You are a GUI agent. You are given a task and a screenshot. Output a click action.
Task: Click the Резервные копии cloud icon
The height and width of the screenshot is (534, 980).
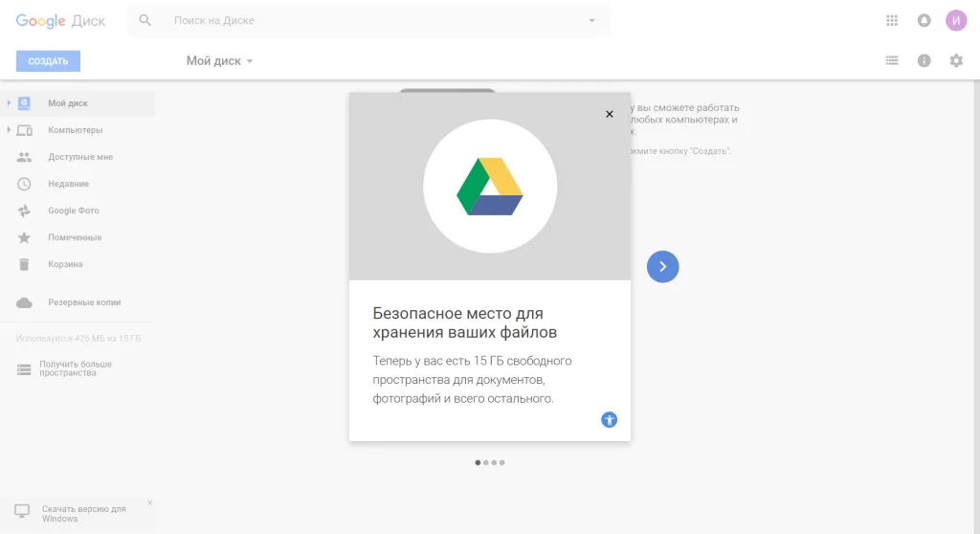click(24, 302)
